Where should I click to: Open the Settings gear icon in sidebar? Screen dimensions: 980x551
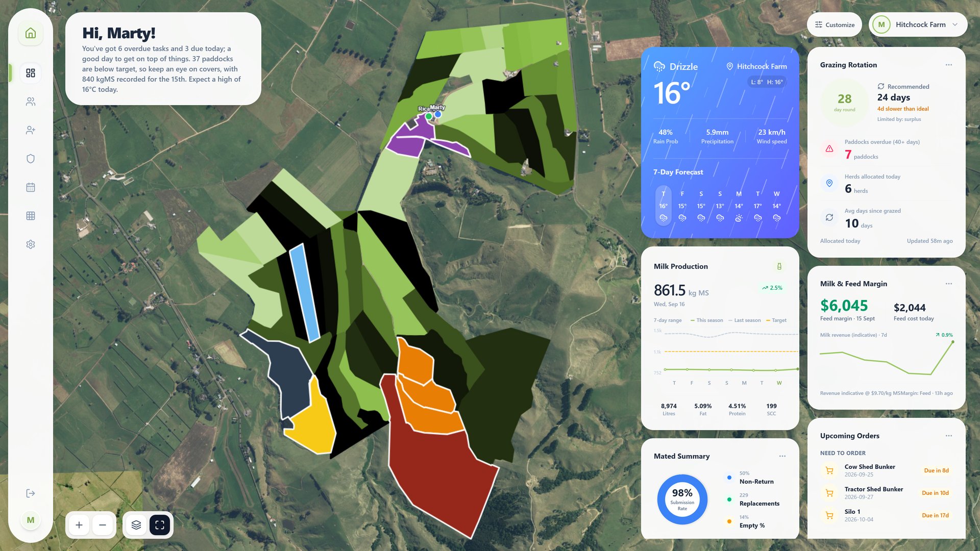coord(31,244)
